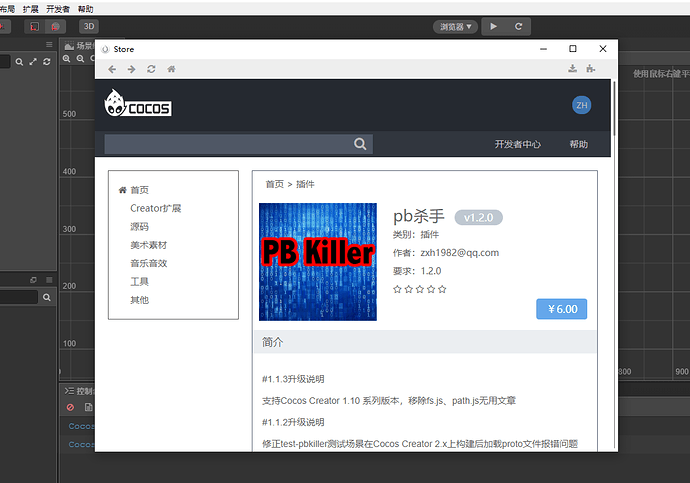Click first red anchor tool icon
Viewport: 690px width, 483px height.
(34, 26)
